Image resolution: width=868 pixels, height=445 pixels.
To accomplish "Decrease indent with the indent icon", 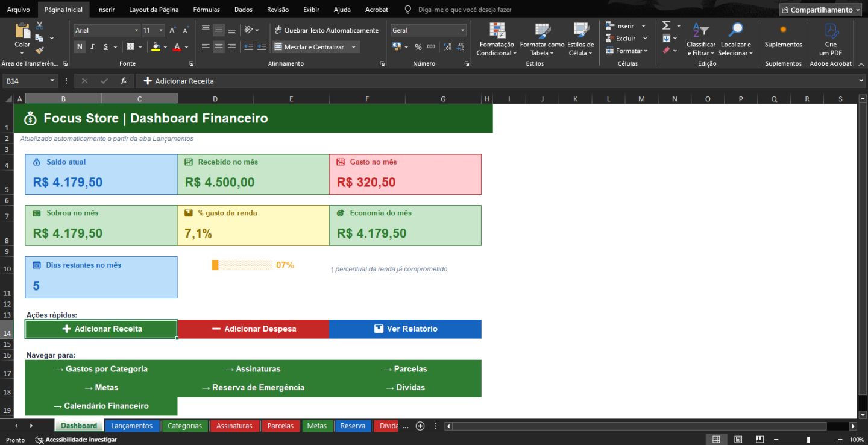I will (x=248, y=46).
